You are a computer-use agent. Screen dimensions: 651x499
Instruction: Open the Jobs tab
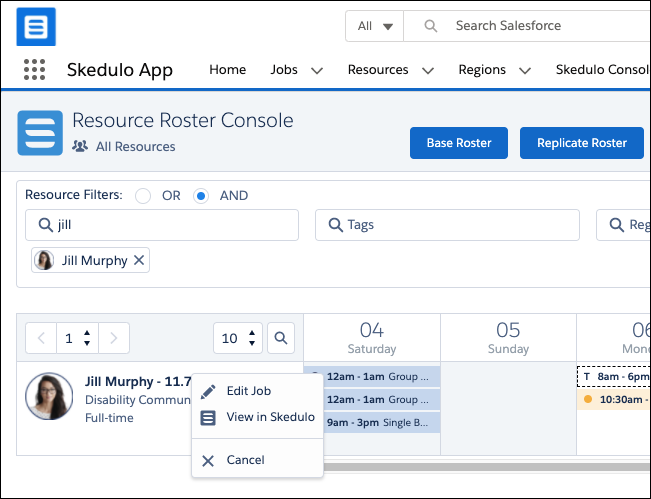point(284,69)
